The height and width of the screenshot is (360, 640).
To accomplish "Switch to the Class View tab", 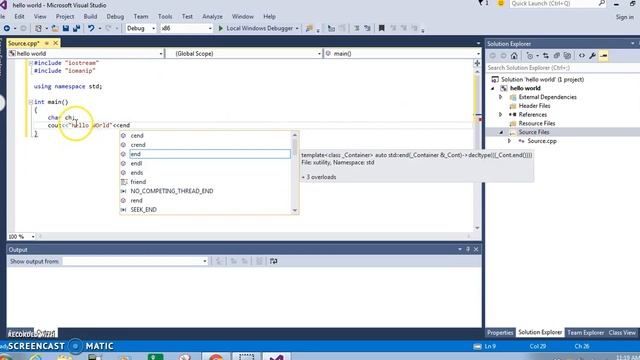I will [x=622, y=333].
